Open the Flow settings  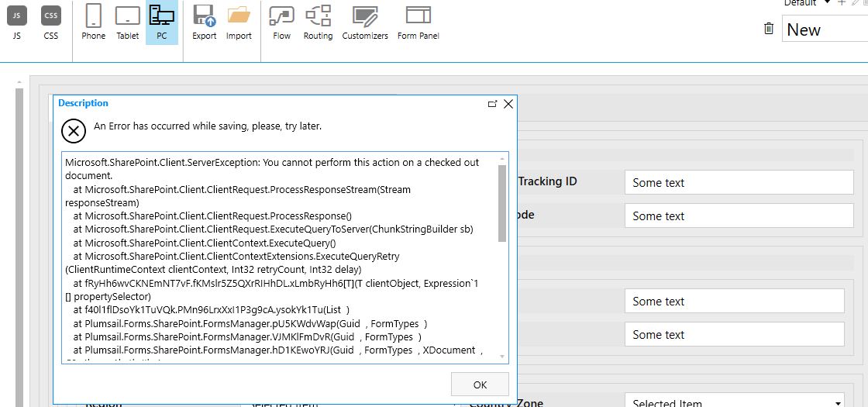[x=282, y=22]
